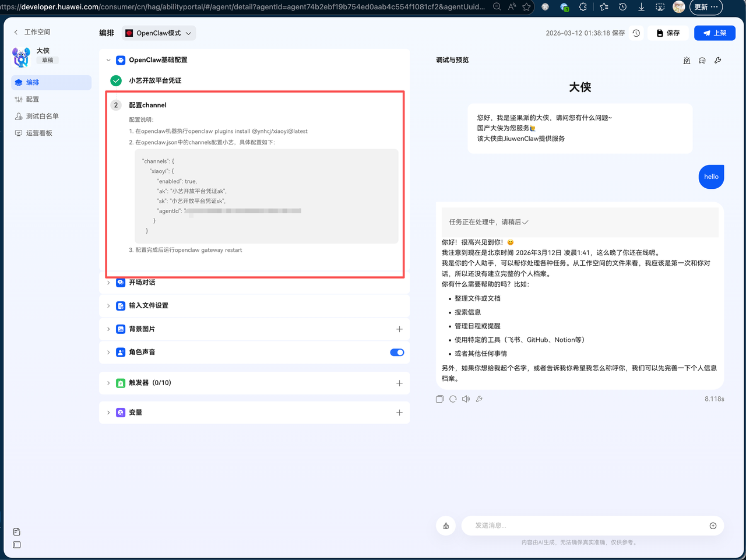Click the 大侠 agent avatar

(x=21, y=57)
